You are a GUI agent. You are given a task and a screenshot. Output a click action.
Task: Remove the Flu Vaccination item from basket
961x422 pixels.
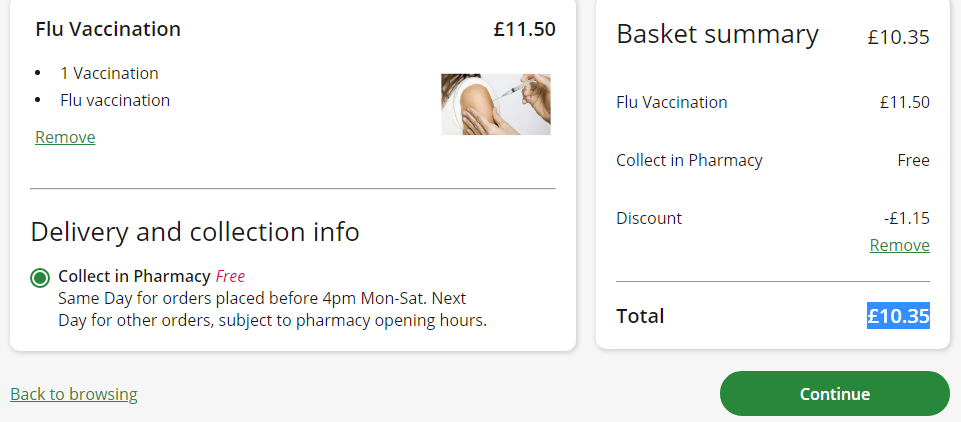pyautogui.click(x=65, y=137)
